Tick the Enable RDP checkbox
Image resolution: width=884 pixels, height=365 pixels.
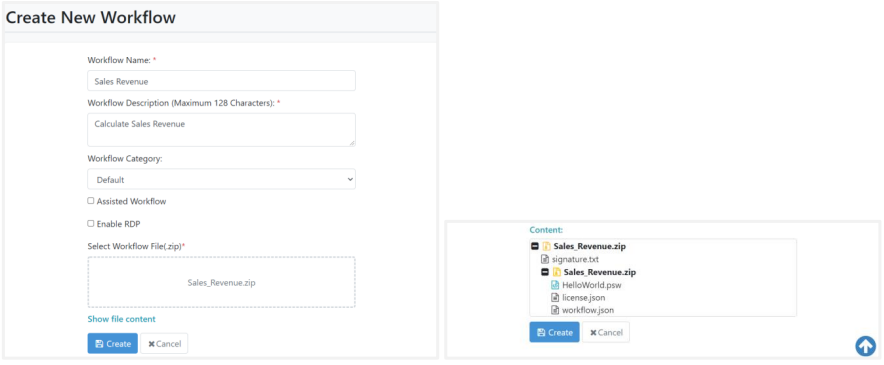91,223
